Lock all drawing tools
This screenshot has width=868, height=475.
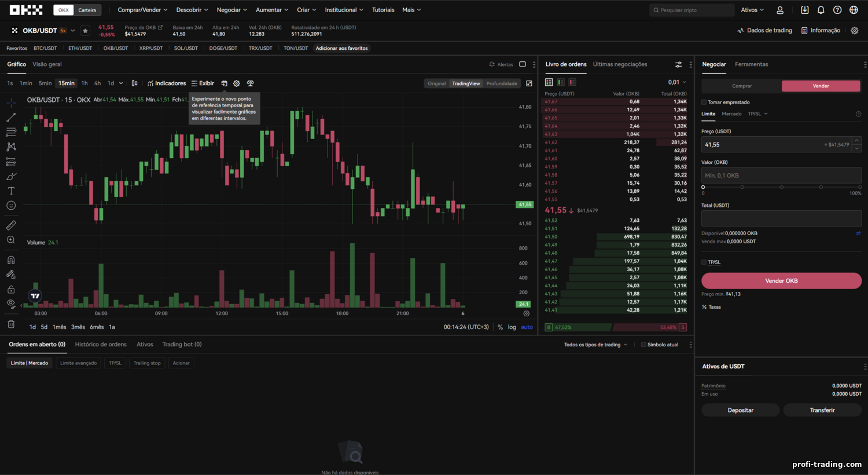[x=11, y=289]
